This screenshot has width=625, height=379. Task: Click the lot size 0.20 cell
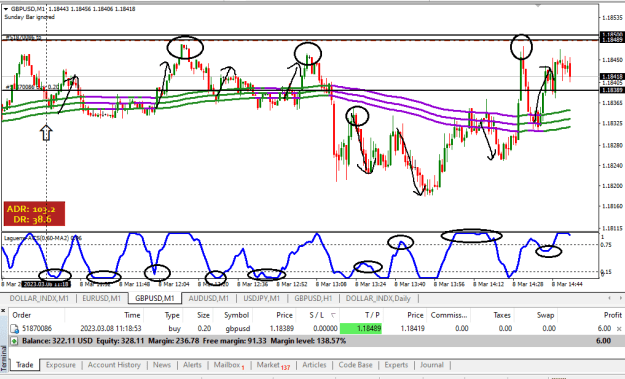(x=204, y=329)
